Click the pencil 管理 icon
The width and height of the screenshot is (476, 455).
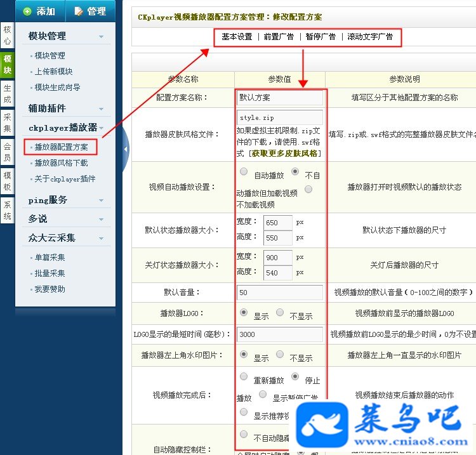(x=78, y=11)
